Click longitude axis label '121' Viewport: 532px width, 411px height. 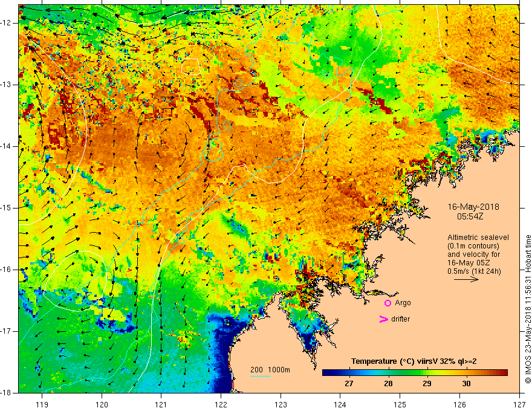click(161, 404)
